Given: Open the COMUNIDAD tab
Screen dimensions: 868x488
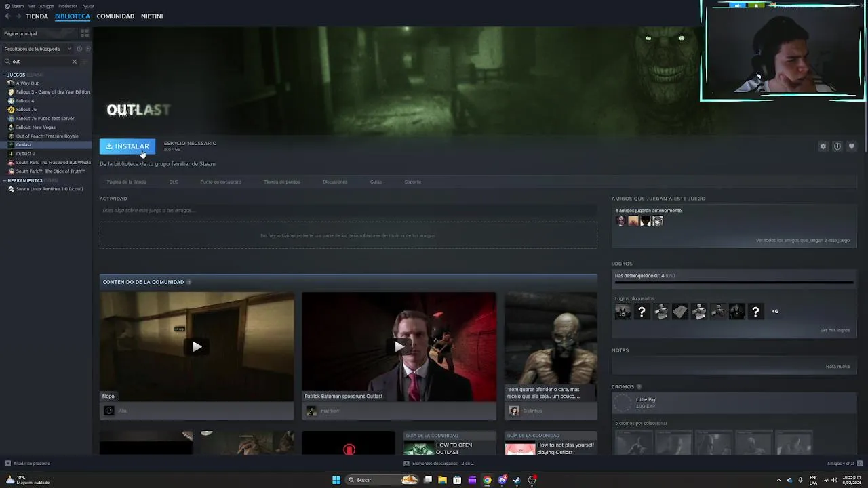Looking at the screenshot, I should (x=115, y=16).
